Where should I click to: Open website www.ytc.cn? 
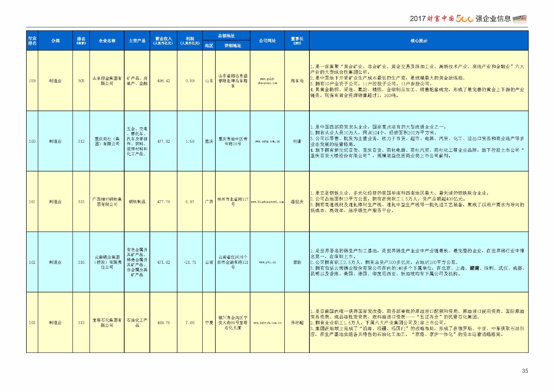pyautogui.click(x=267, y=262)
